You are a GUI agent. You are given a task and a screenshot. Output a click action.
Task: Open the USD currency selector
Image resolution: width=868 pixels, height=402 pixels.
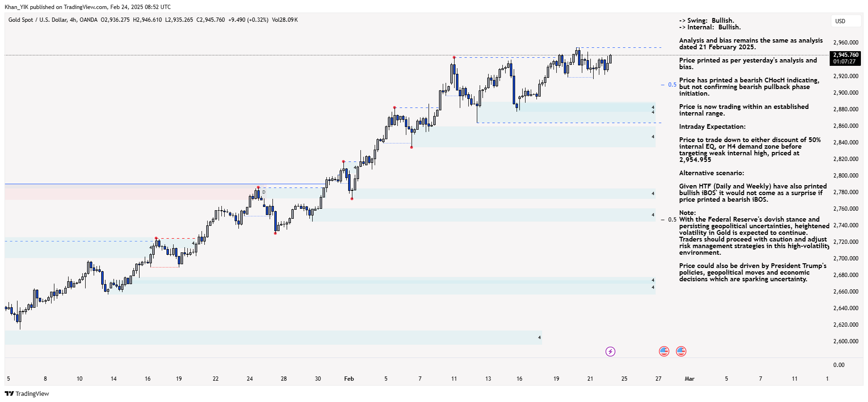click(x=846, y=21)
